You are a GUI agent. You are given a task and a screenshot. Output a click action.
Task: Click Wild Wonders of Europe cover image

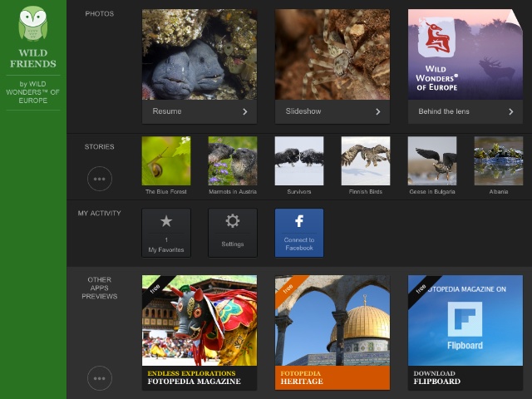(465, 54)
